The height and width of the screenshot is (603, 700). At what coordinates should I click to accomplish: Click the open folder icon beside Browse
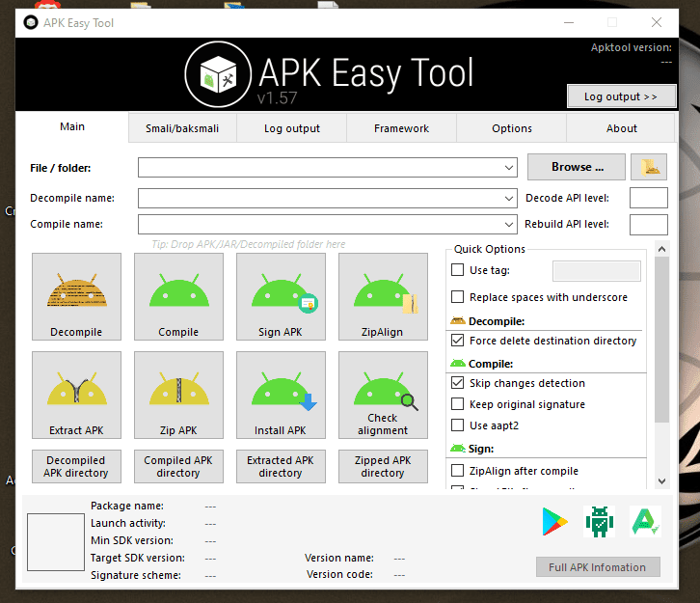[x=649, y=167]
